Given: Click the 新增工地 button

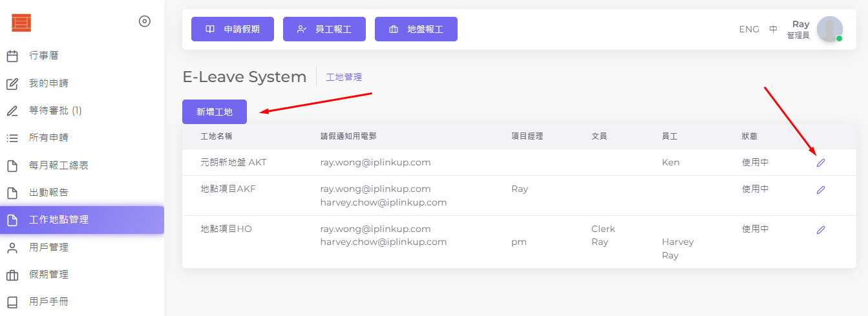Looking at the screenshot, I should 215,112.
